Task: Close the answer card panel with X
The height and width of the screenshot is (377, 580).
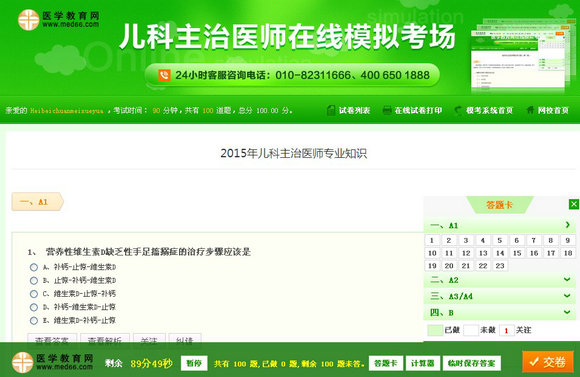Action: point(574,204)
